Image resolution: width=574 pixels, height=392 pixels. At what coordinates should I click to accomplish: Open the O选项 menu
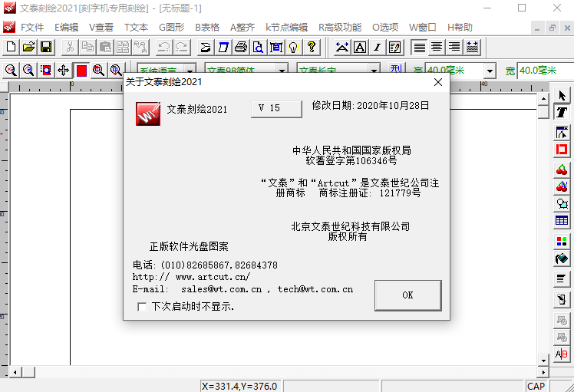pyautogui.click(x=385, y=28)
